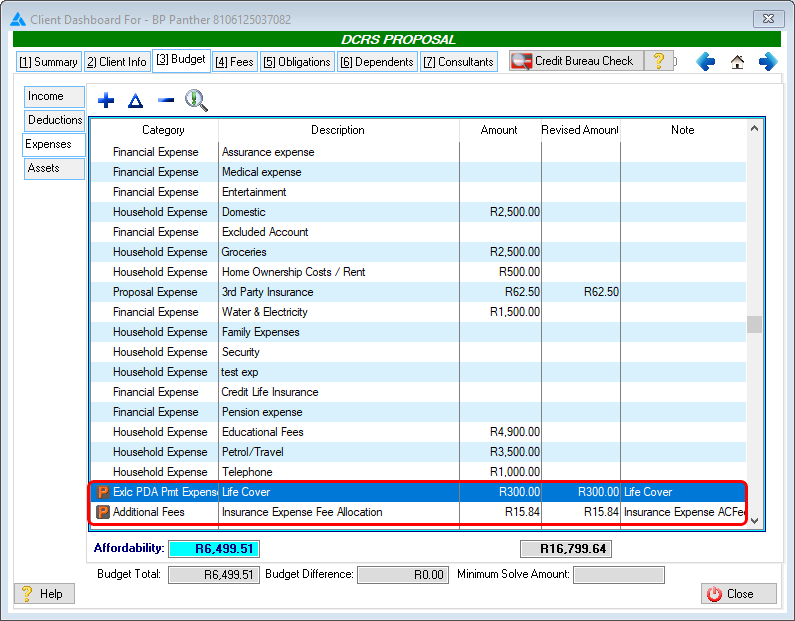Go forward with the blue right arrow
The image size is (795, 621).
click(x=768, y=62)
